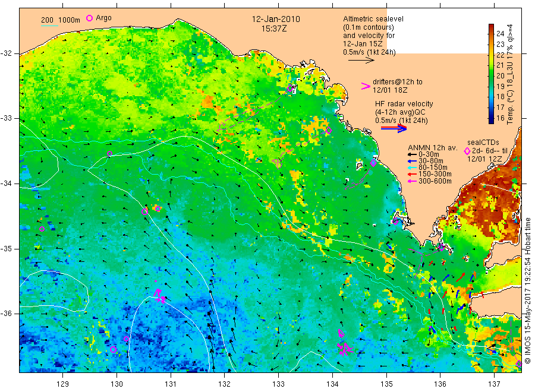Click the red 150-300m ANMN arrow
Screen dimensions: 535x392
412,175
